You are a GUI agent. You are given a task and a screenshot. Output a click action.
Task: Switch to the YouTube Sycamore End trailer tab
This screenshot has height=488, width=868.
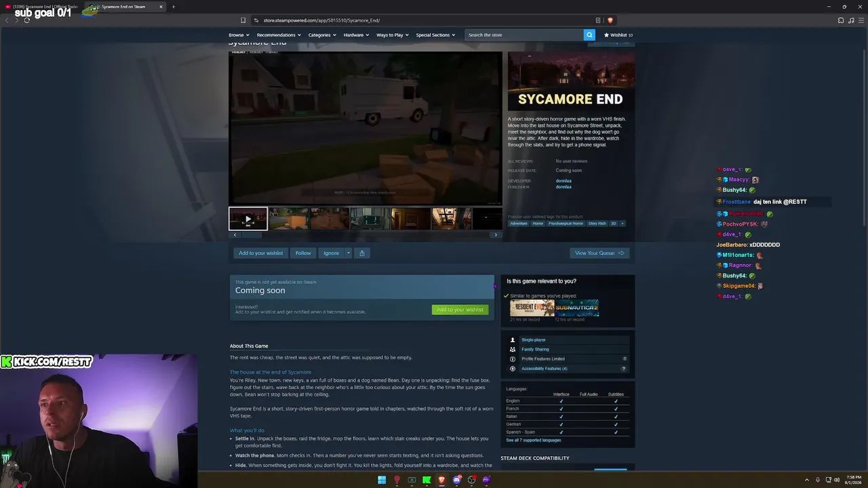(x=43, y=7)
